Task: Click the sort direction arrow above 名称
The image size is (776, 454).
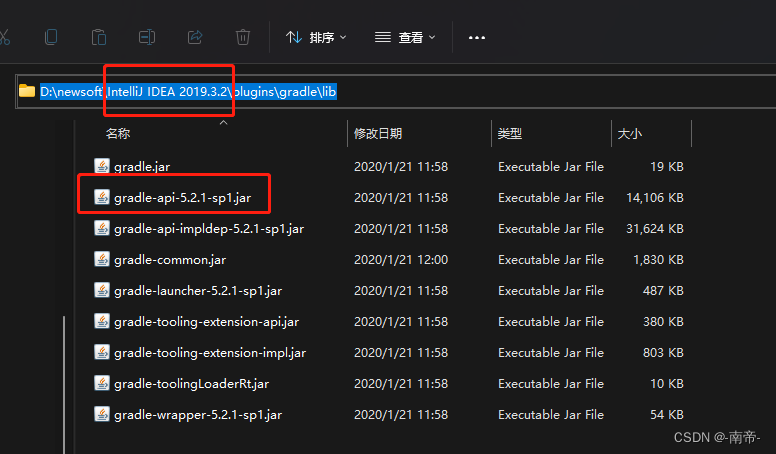Action: coord(224,122)
